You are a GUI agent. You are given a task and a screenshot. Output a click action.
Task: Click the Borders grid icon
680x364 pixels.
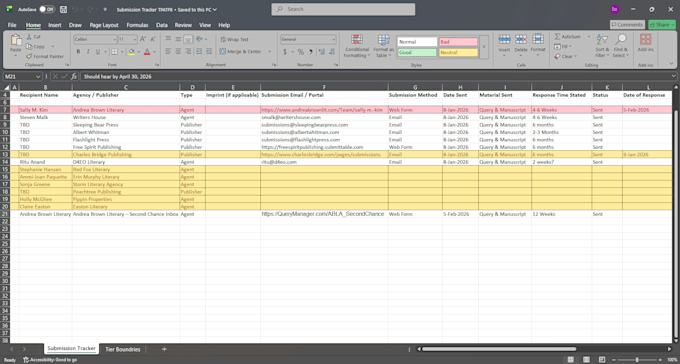pyautogui.click(x=114, y=52)
